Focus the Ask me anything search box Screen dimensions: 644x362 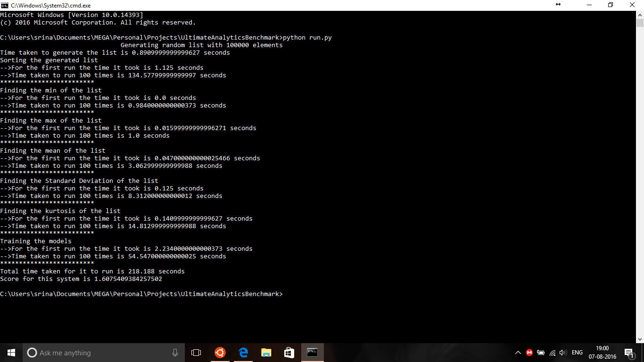[x=104, y=353]
